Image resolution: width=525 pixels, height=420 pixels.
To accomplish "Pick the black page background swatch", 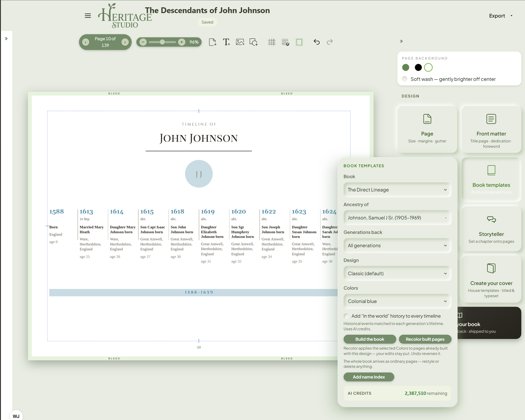I will point(418,68).
